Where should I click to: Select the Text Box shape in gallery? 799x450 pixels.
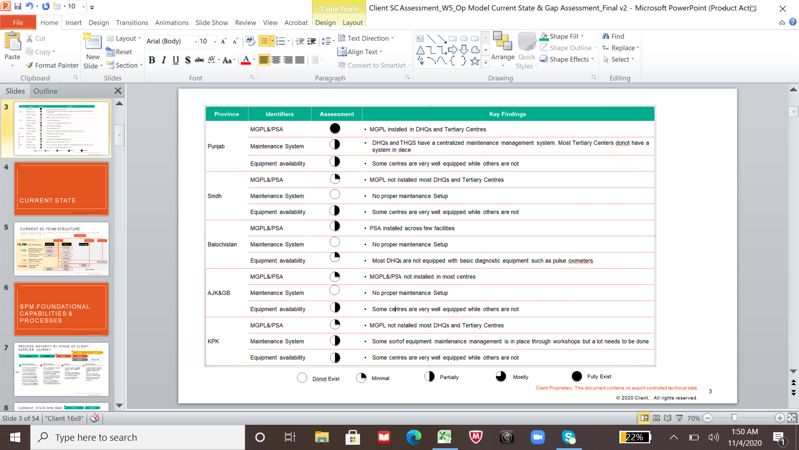point(420,39)
